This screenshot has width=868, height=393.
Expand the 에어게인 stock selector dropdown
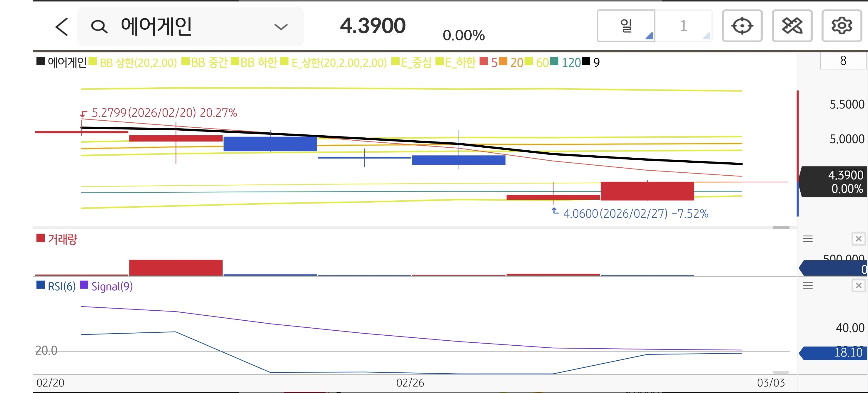281,27
